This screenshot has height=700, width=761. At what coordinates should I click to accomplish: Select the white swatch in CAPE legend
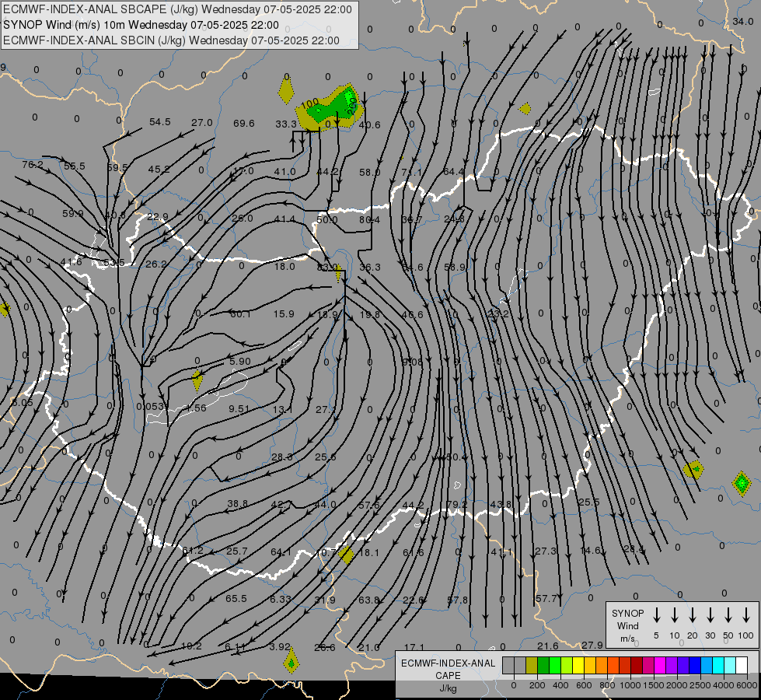tap(742, 666)
